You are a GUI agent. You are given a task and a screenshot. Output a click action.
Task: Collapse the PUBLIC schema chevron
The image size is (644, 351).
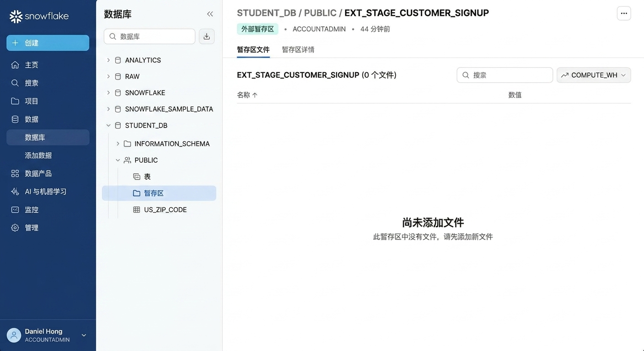[118, 160]
